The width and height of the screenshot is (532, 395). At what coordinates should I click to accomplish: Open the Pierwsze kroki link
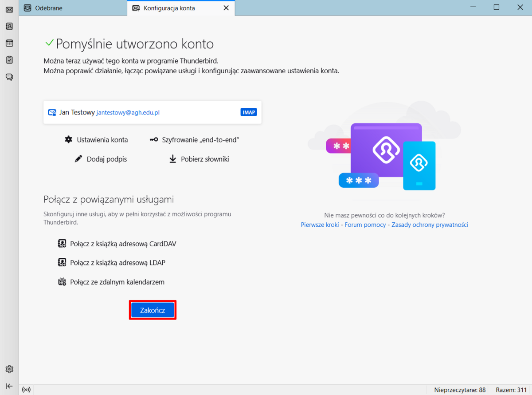coord(320,225)
